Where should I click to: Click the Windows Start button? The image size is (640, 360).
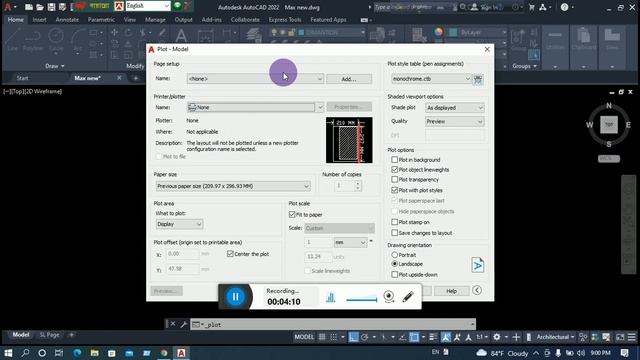point(8,353)
